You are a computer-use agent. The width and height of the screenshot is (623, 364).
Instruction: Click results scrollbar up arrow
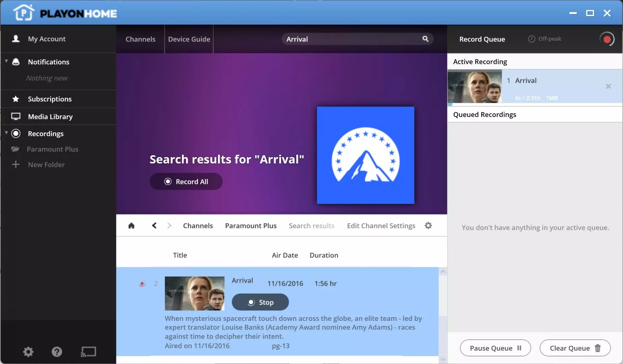443,272
